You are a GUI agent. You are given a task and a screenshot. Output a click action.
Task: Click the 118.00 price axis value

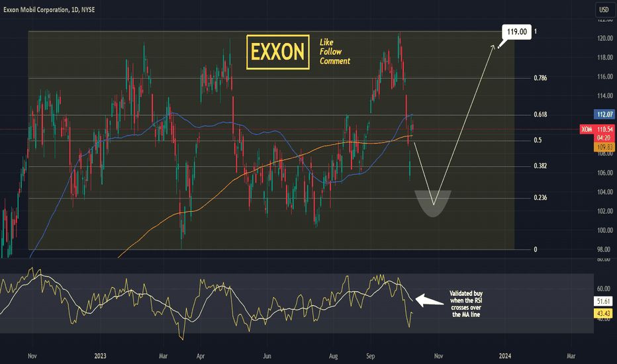tap(605, 58)
